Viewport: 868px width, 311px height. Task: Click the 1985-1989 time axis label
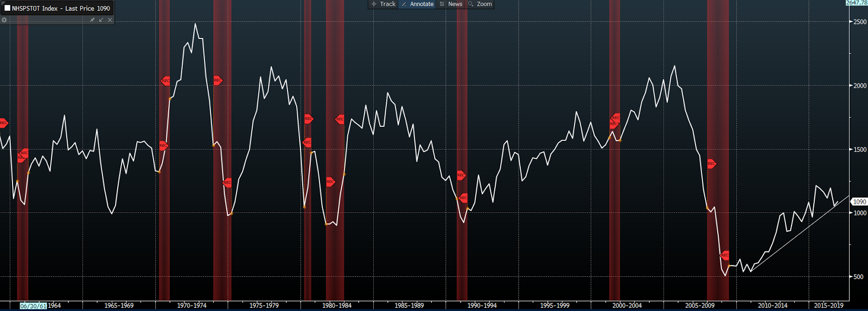coord(409,306)
